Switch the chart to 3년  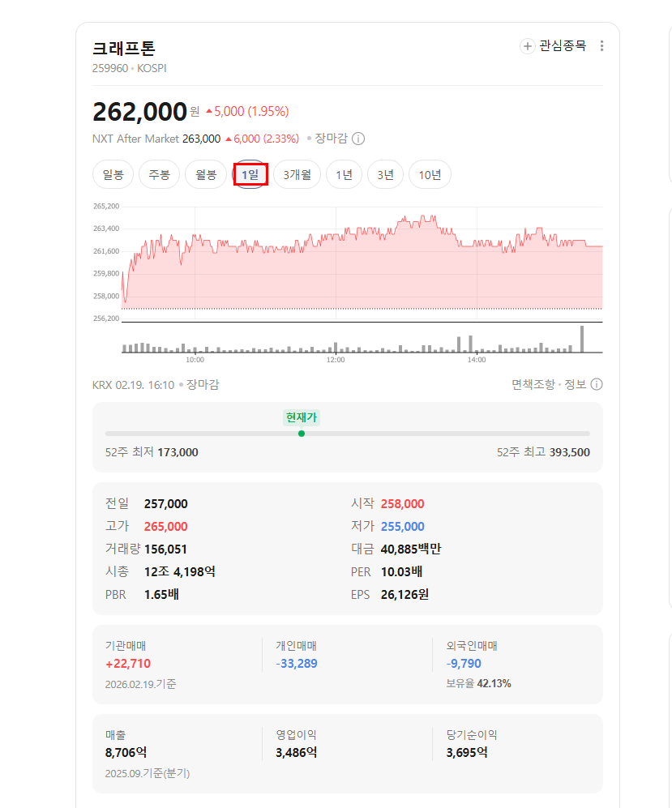click(385, 175)
